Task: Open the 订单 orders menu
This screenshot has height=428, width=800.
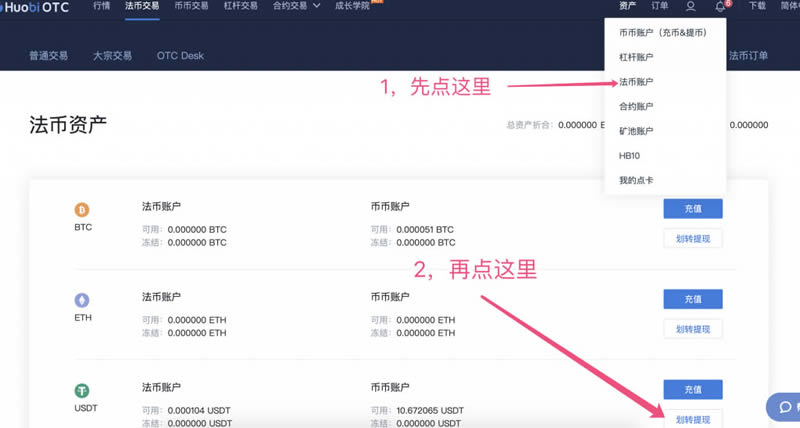Action: click(x=659, y=6)
